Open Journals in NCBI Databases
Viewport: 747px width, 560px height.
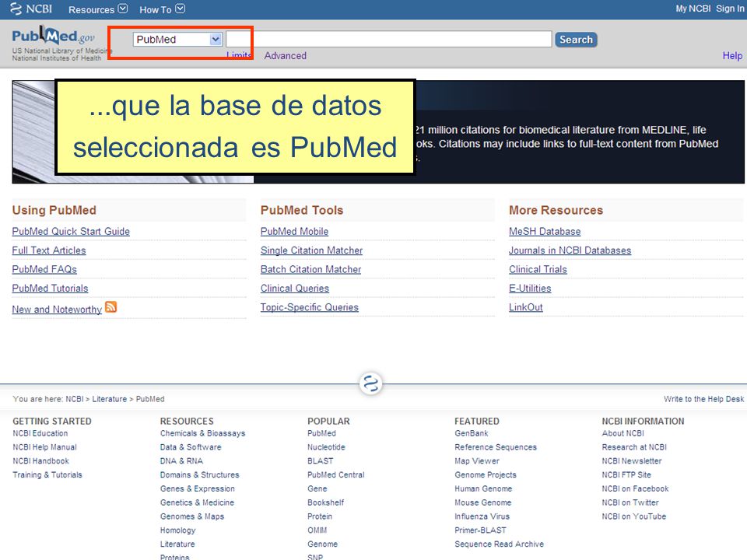(570, 250)
